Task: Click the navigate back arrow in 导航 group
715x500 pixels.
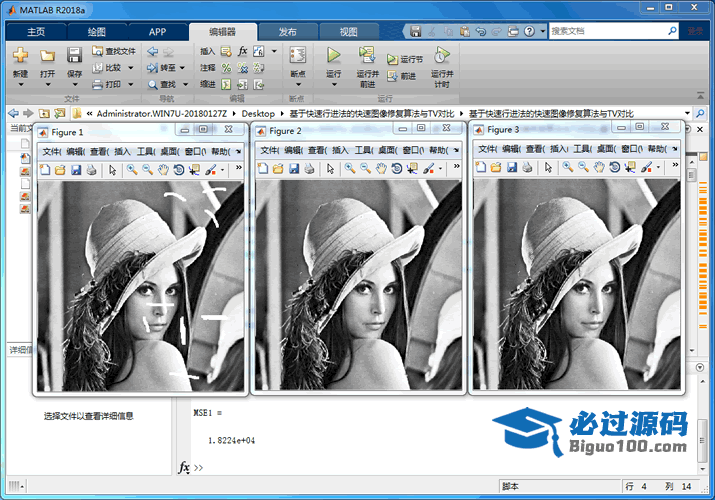Action: pos(153,51)
